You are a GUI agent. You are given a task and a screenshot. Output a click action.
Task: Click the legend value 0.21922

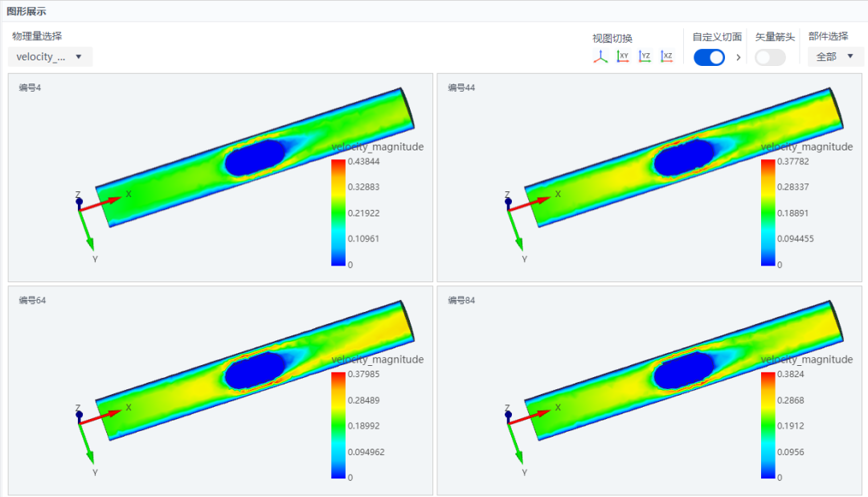click(x=364, y=213)
